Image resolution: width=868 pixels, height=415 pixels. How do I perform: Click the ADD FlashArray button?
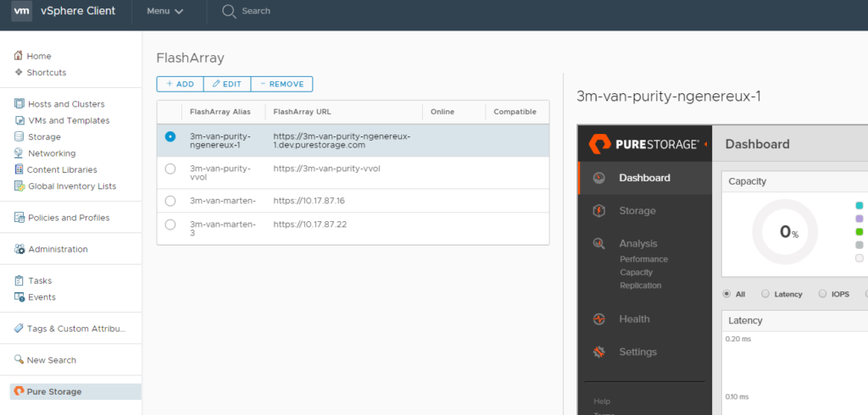pos(180,84)
